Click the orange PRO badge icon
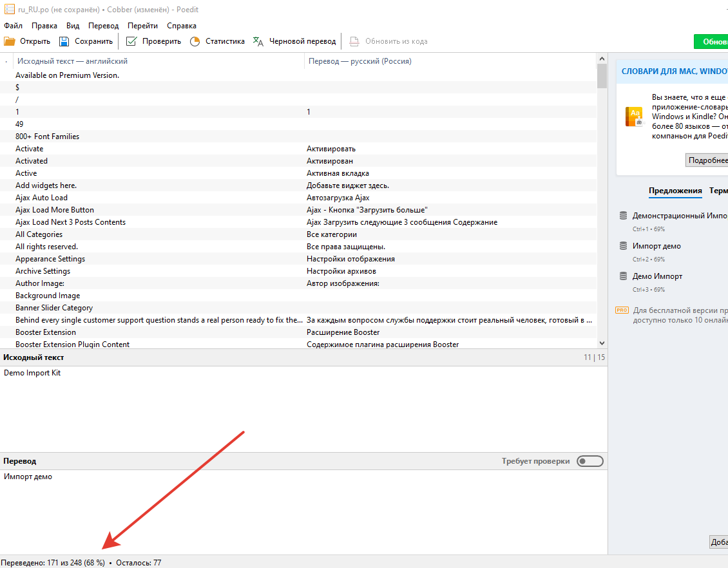The image size is (728, 568). click(622, 310)
